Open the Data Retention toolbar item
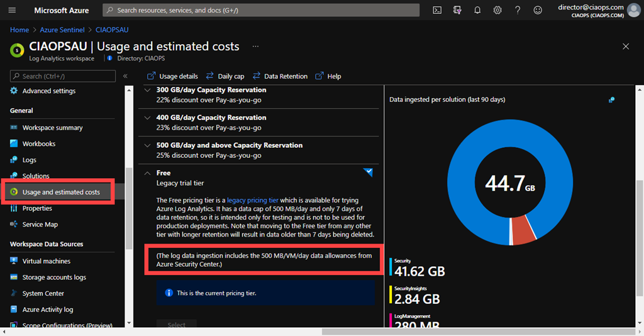The width and height of the screenshot is (644, 336). point(280,76)
